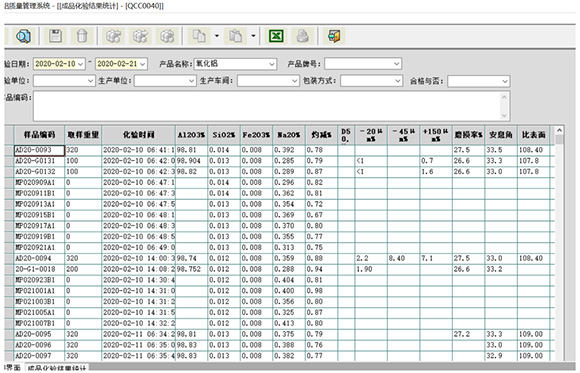The height and width of the screenshot is (373, 580).
Task: Click the +150μm% column header
Action: [x=436, y=135]
